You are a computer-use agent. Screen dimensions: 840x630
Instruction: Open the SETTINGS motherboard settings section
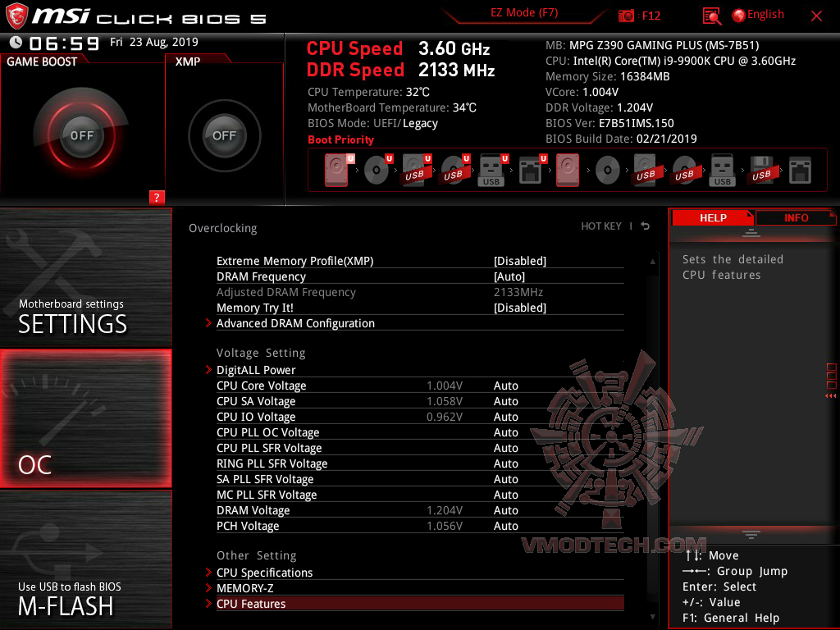pos(85,277)
